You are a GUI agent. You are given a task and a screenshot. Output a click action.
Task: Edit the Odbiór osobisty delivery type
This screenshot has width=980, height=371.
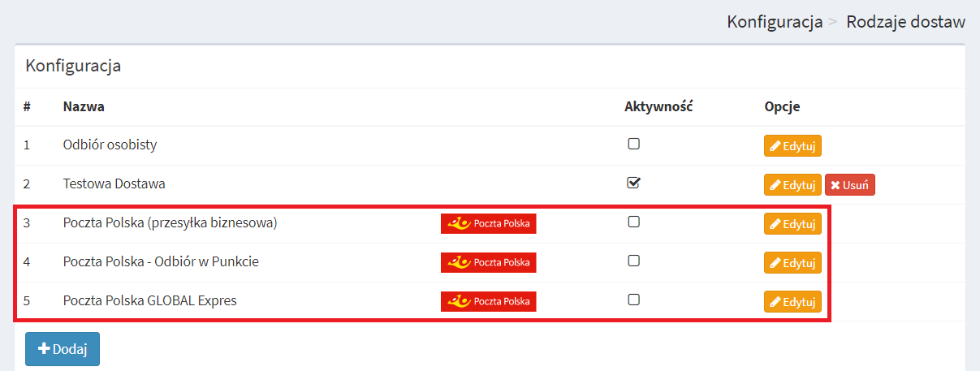792,146
